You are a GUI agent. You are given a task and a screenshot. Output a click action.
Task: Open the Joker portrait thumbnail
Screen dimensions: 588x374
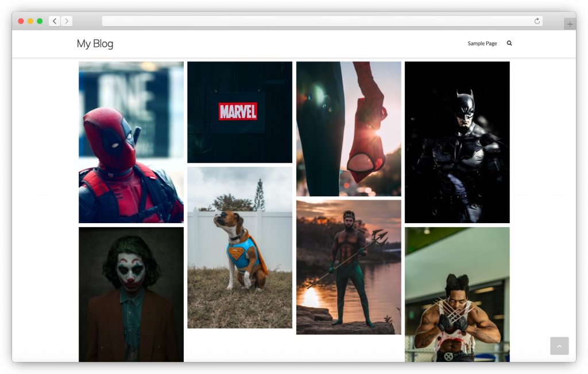click(x=131, y=294)
